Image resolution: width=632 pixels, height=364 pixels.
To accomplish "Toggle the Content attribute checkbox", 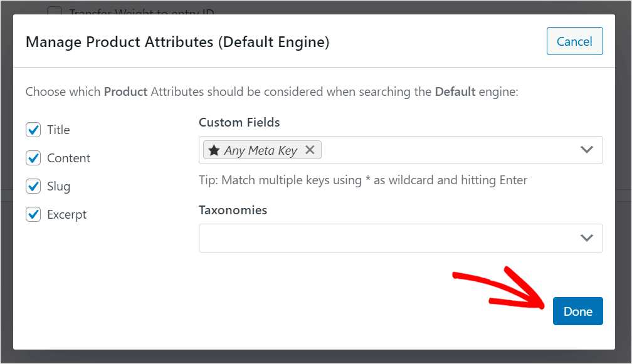I will click(33, 158).
